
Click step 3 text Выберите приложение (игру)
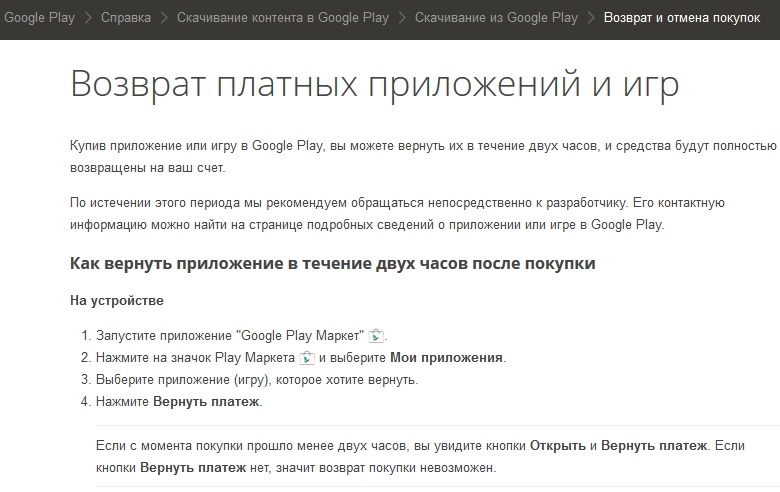(257, 380)
